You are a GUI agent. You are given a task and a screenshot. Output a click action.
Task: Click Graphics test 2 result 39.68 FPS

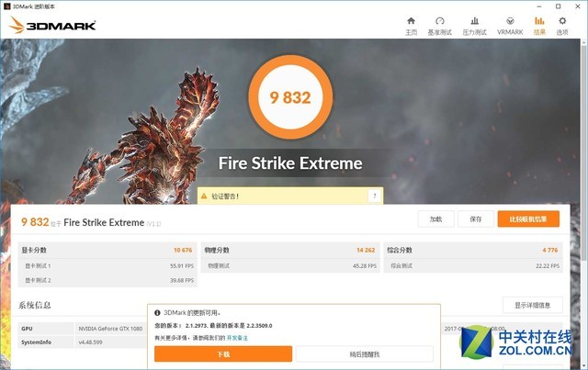(x=182, y=280)
